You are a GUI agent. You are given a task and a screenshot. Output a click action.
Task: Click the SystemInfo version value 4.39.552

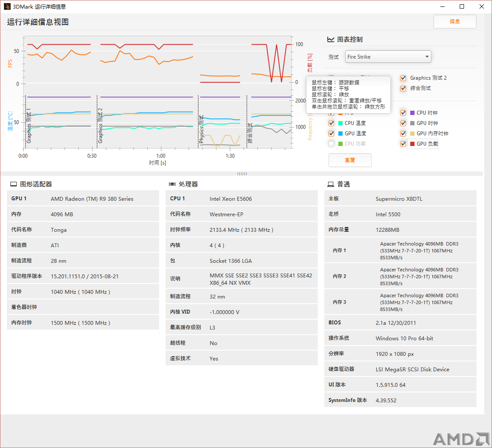point(386,401)
